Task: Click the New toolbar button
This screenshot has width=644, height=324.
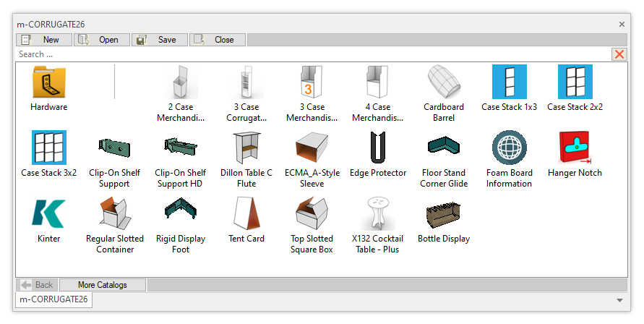Action: click(x=44, y=40)
